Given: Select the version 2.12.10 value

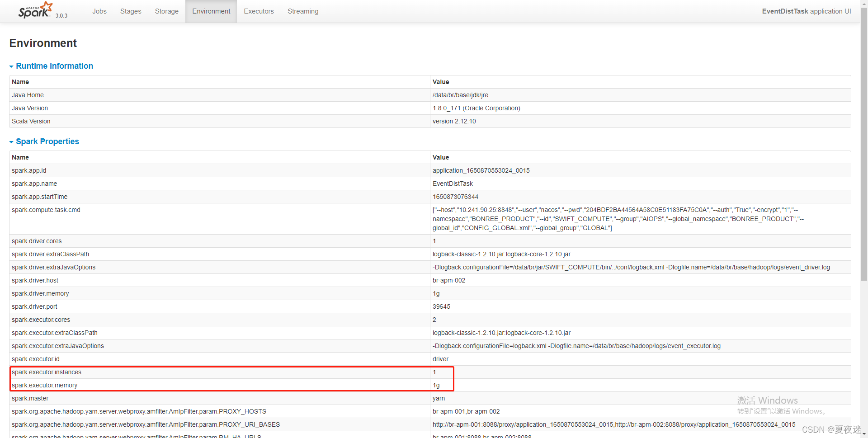Looking at the screenshot, I should click(454, 121).
